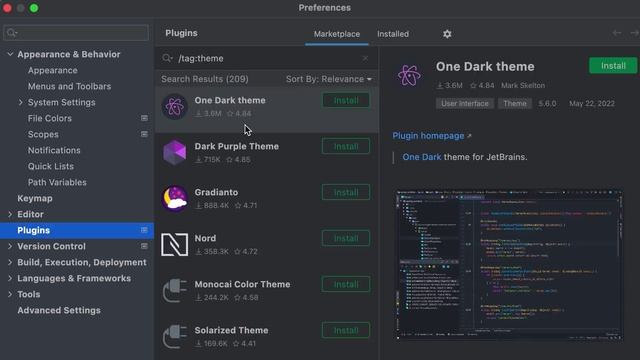
Task: Clear the plugin search with the X icon
Action: pyautogui.click(x=365, y=58)
